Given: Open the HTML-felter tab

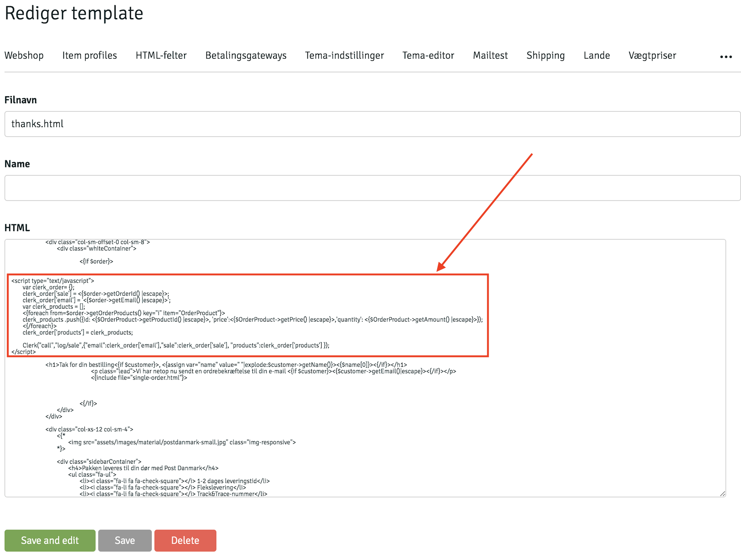Looking at the screenshot, I should pyautogui.click(x=161, y=56).
